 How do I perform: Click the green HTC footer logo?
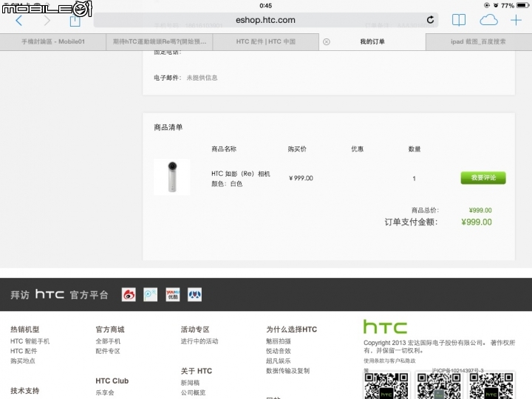click(x=385, y=327)
